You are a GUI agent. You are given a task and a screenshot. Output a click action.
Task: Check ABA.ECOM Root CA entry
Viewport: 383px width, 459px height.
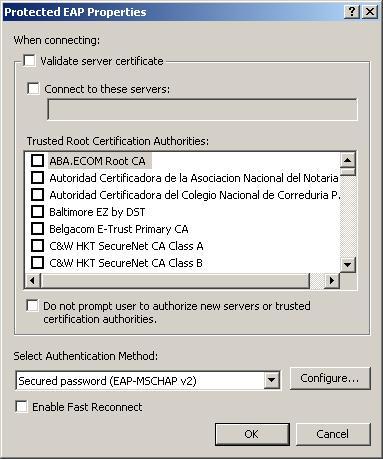coord(37,160)
